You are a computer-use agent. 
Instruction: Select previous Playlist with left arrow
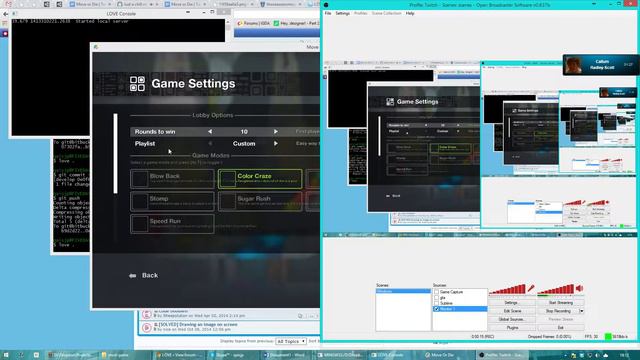210,144
